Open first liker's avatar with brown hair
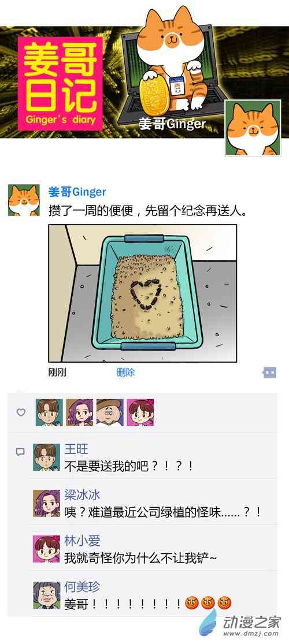 tap(49, 412)
